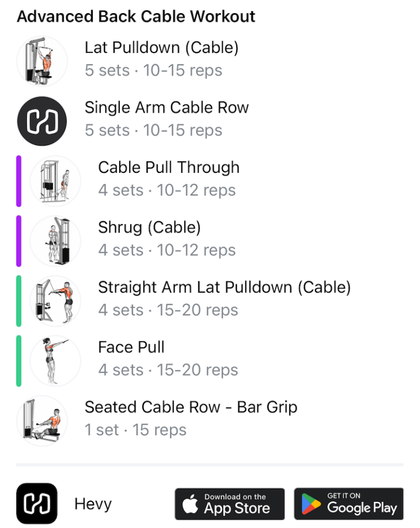
Task: Open the Get It On Google Play button
Action: (x=348, y=503)
